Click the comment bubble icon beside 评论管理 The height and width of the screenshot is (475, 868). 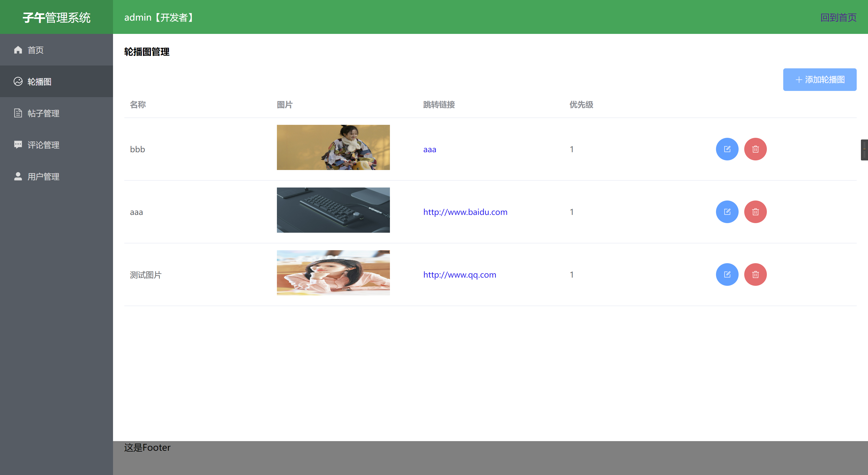click(18, 145)
